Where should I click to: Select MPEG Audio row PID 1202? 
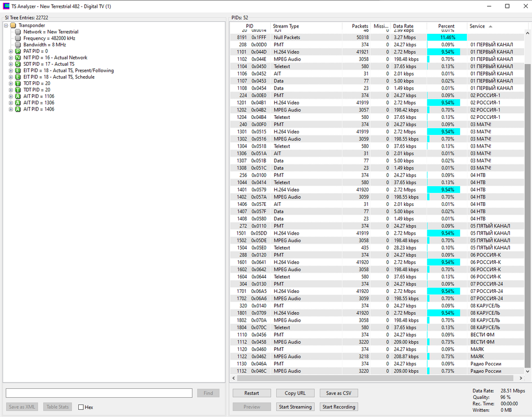(377, 110)
